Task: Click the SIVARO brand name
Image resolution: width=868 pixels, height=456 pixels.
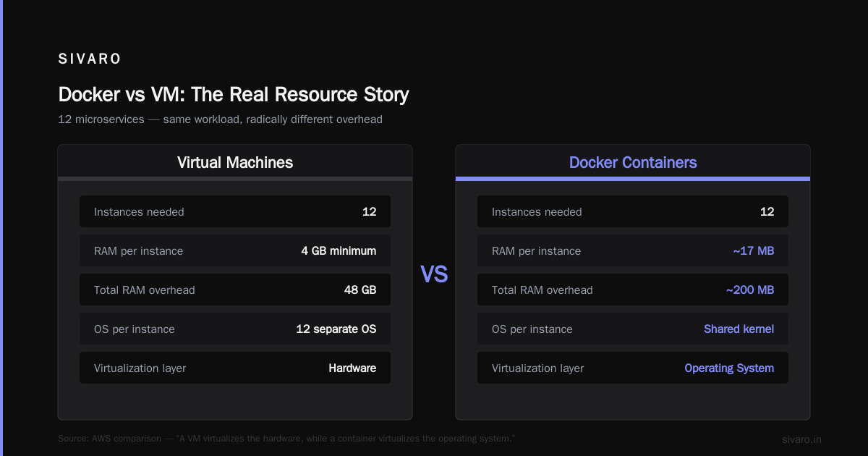Action: pyautogui.click(x=90, y=59)
